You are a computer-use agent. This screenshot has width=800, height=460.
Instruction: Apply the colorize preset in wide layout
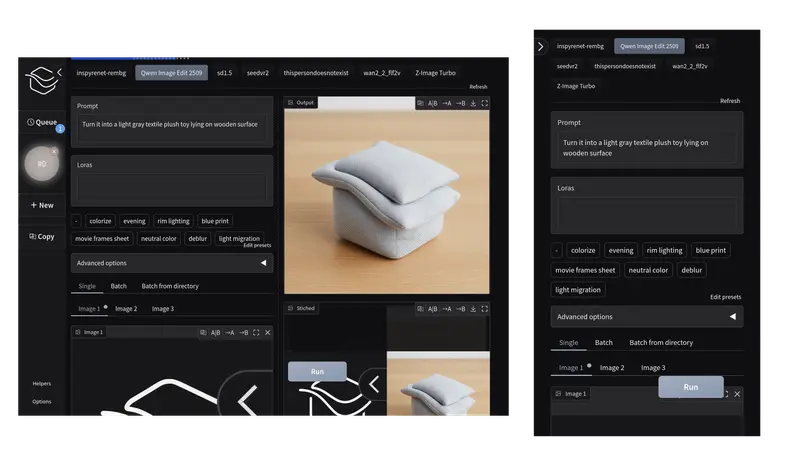point(100,221)
